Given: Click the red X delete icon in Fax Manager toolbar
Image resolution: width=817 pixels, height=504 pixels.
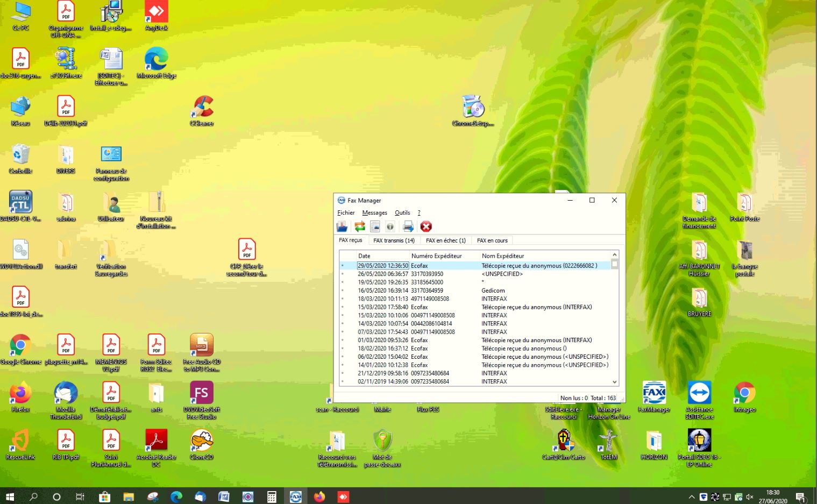Looking at the screenshot, I should [x=426, y=226].
